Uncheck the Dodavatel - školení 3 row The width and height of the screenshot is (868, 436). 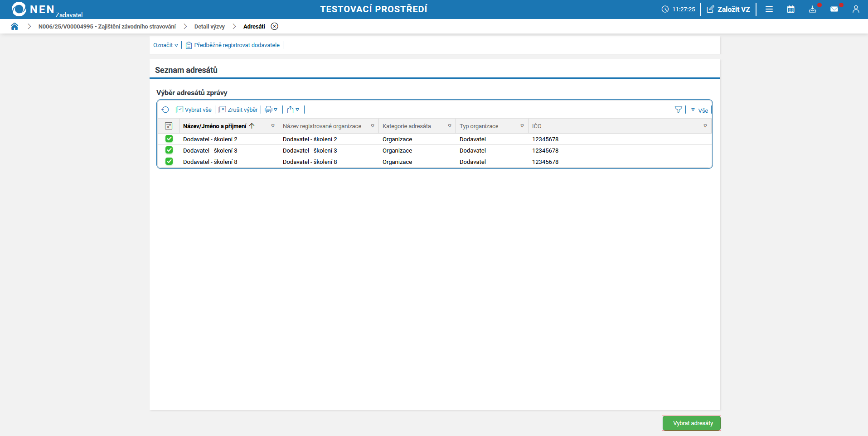coord(169,150)
